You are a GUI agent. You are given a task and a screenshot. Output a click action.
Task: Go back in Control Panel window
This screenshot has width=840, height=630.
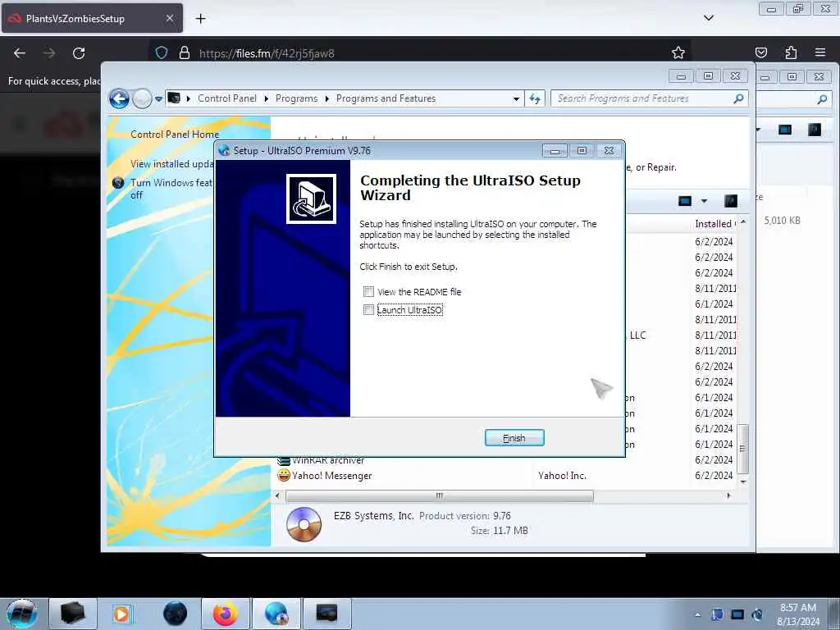[119, 98]
